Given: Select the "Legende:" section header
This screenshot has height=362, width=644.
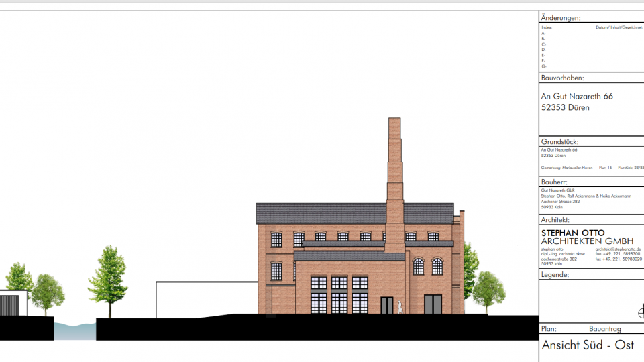Looking at the screenshot, I should click(x=555, y=275).
